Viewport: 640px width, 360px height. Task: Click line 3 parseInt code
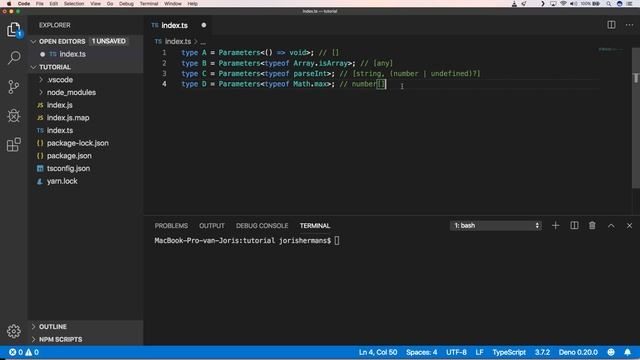(x=311, y=74)
